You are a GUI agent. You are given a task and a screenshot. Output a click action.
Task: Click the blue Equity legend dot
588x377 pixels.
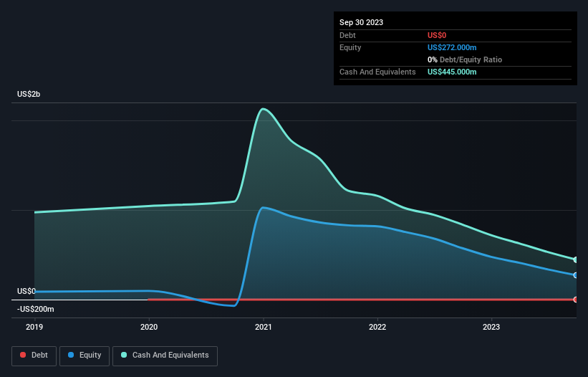(71, 355)
